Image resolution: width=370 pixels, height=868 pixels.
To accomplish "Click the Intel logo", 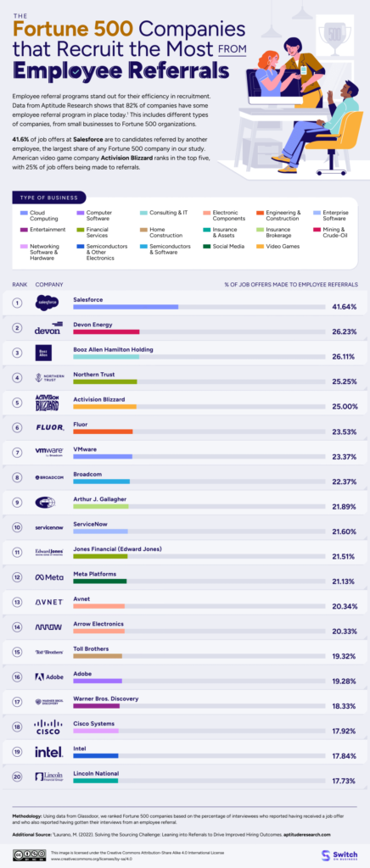I will (x=47, y=752).
